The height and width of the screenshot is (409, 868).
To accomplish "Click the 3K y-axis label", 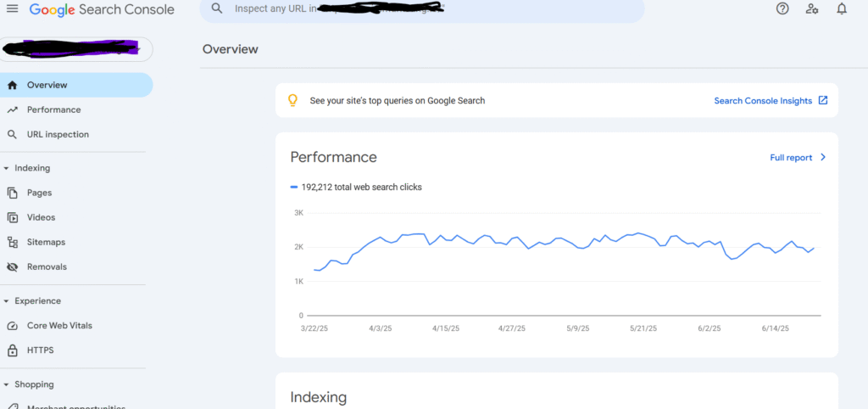I will (x=298, y=213).
